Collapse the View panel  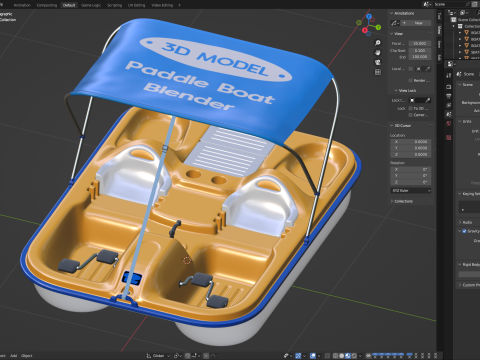[x=392, y=34]
